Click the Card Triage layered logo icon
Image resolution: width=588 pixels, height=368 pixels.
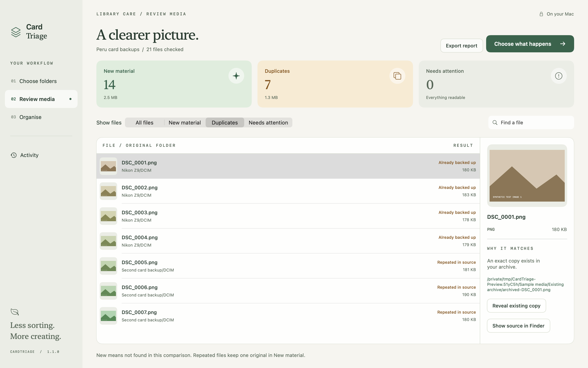[x=16, y=32]
